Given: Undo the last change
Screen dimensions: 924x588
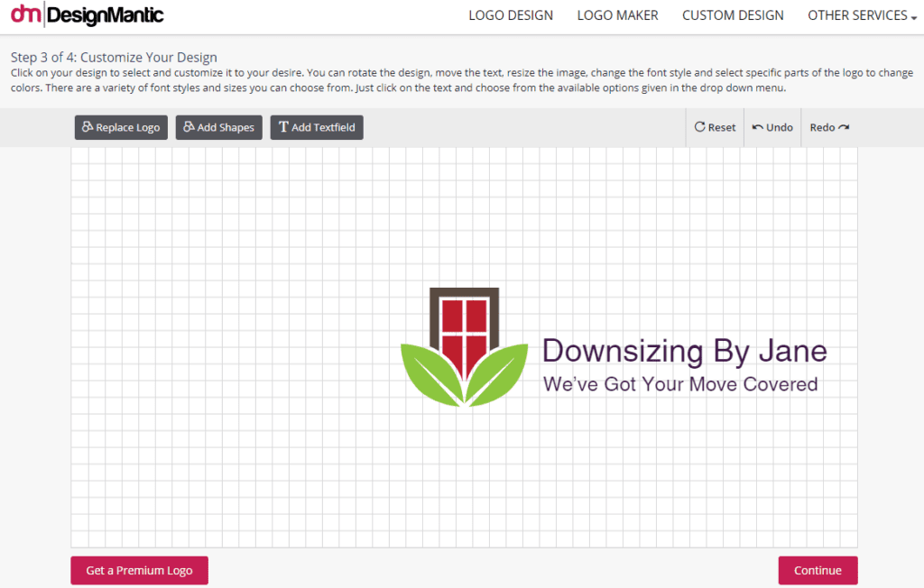Looking at the screenshot, I should pyautogui.click(x=772, y=127).
